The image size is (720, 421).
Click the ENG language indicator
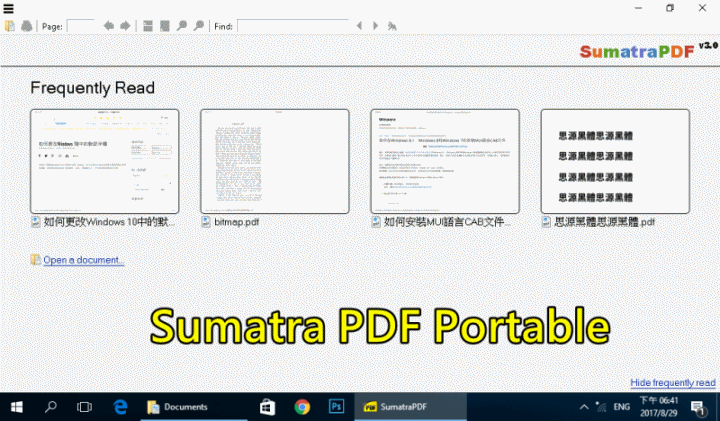tap(622, 407)
